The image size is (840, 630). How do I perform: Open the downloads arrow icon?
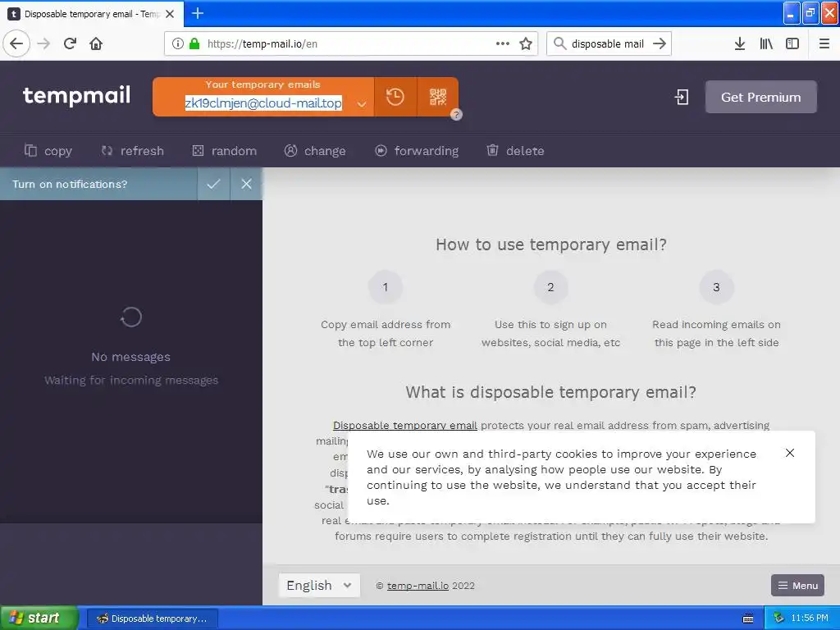pos(740,43)
